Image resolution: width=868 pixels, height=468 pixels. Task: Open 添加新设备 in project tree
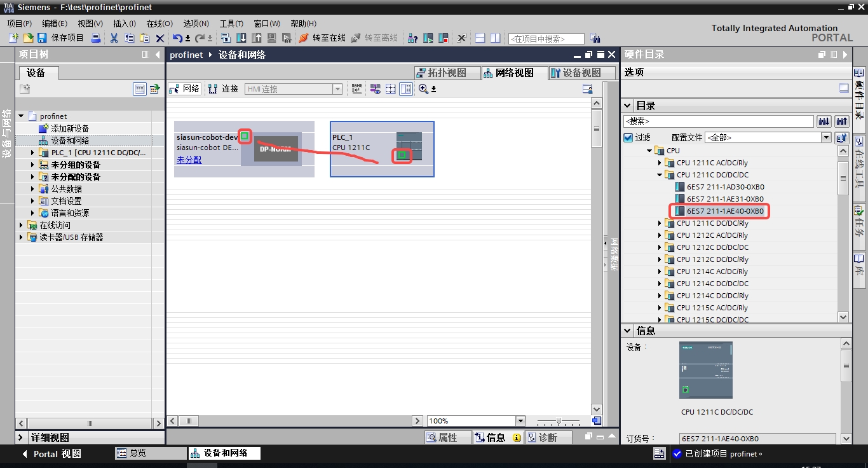tap(70, 128)
